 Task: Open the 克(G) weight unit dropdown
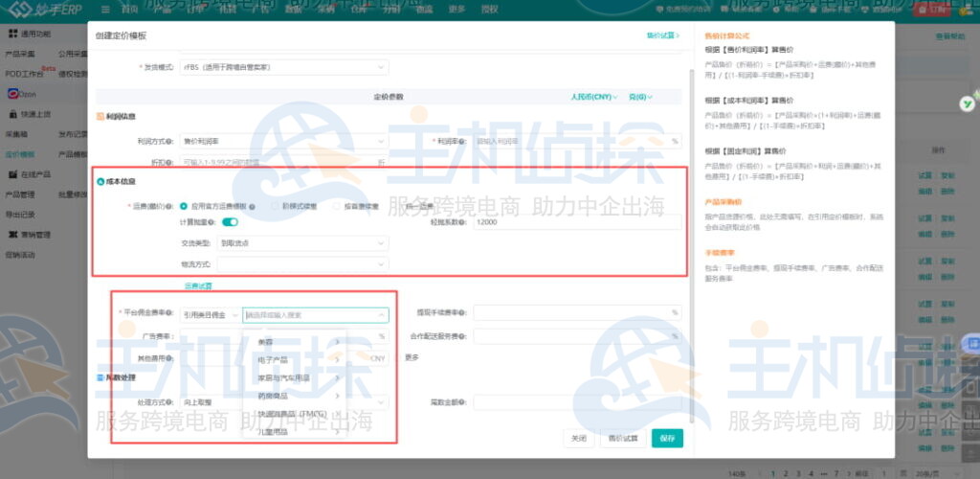pyautogui.click(x=640, y=97)
